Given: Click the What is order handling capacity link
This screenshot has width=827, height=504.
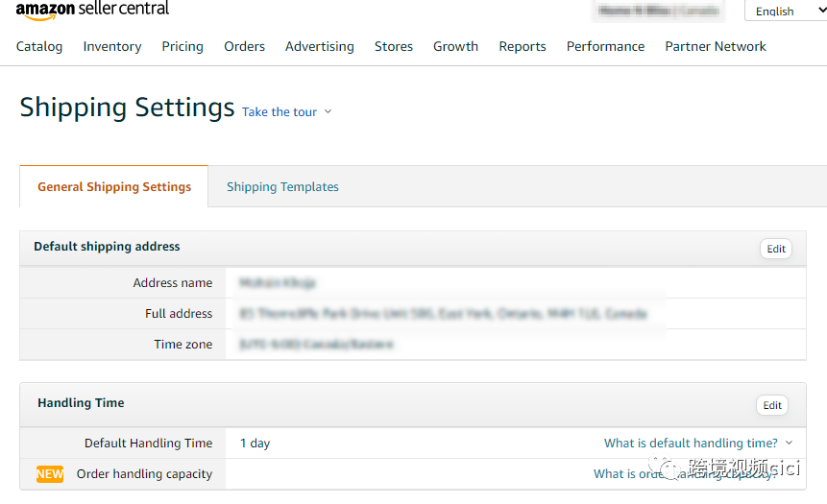Looking at the screenshot, I should [x=685, y=473].
